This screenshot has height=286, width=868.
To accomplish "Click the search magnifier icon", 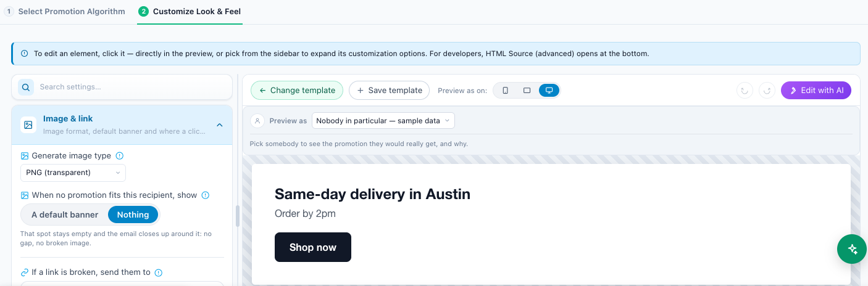I will pyautogui.click(x=26, y=87).
